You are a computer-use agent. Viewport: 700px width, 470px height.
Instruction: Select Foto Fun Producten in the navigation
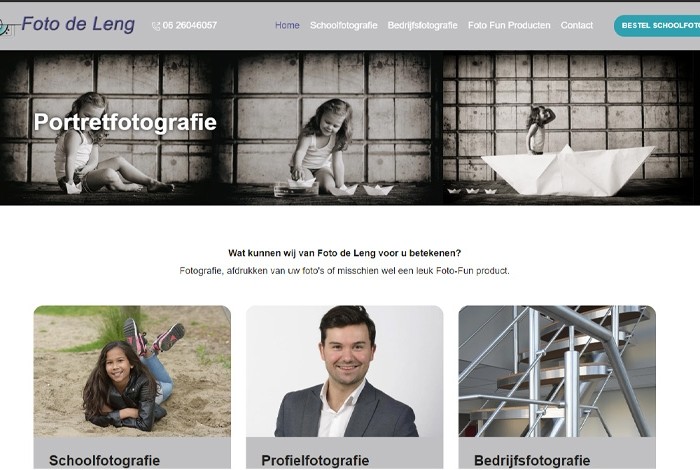pyautogui.click(x=509, y=25)
